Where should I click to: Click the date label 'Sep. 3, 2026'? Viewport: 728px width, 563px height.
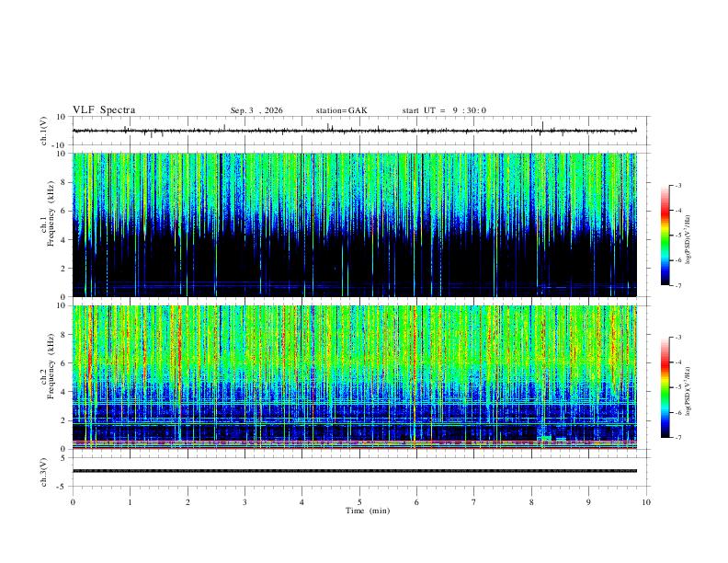tap(256, 110)
